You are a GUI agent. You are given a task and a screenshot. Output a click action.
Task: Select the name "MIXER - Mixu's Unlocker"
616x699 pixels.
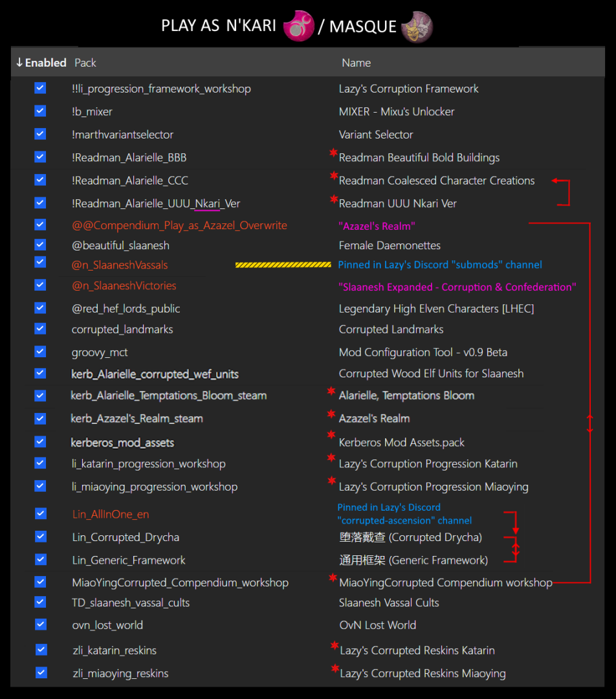tap(396, 111)
